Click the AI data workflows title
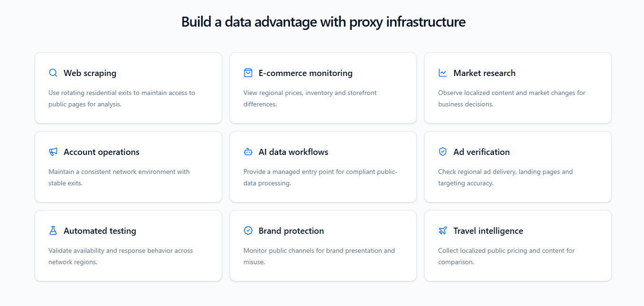Screen dimensions: 644x306 [293, 152]
